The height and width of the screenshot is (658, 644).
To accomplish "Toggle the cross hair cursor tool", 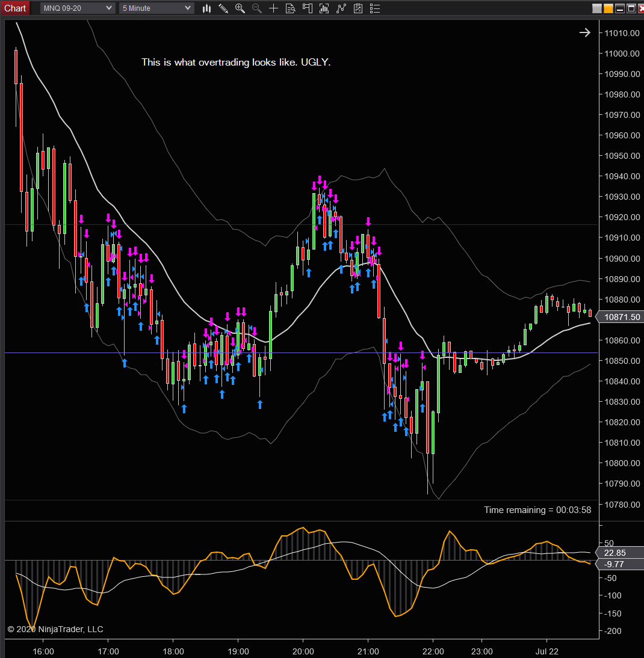I will (273, 8).
